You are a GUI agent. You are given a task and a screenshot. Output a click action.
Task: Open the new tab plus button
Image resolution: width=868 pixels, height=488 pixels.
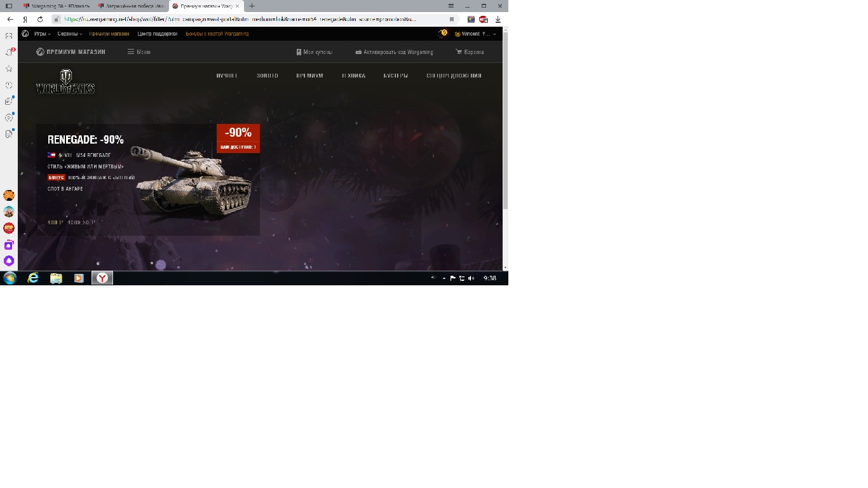252,6
